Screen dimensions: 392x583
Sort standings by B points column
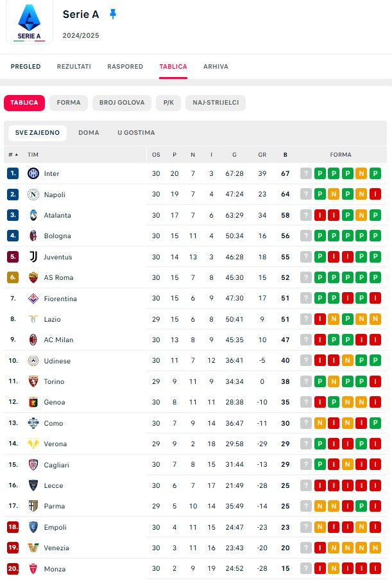click(285, 155)
